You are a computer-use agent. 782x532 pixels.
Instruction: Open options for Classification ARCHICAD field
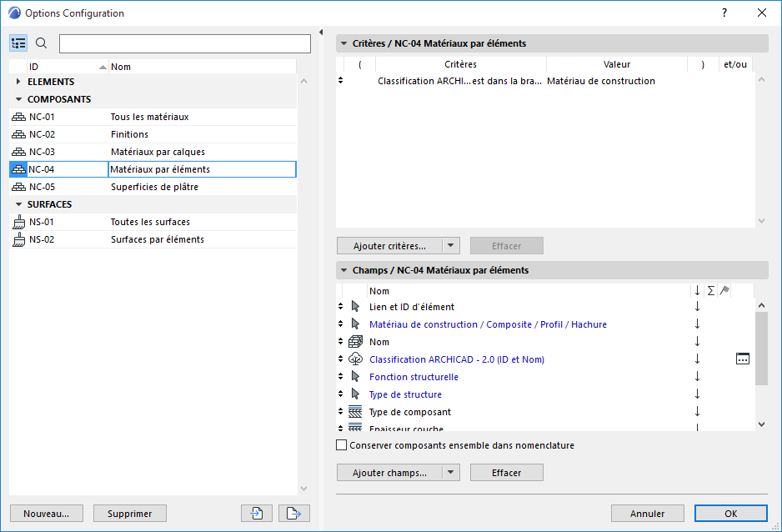pos(743,359)
